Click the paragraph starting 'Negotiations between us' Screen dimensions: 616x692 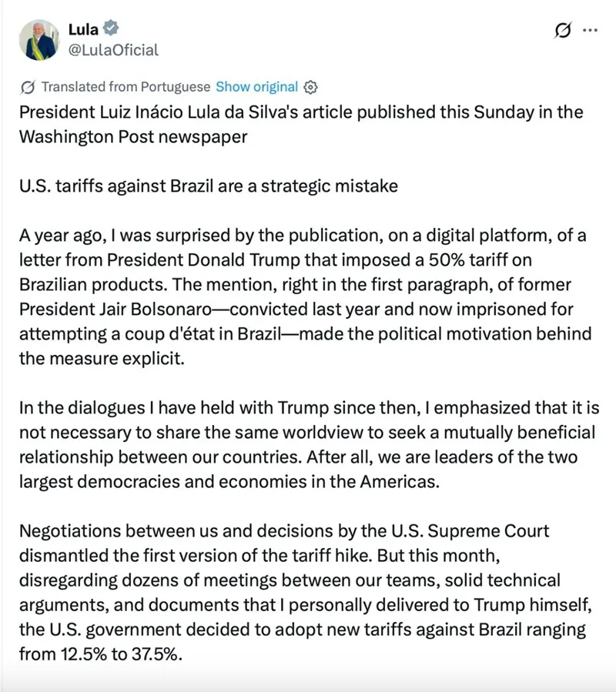pyautogui.click(x=305, y=592)
